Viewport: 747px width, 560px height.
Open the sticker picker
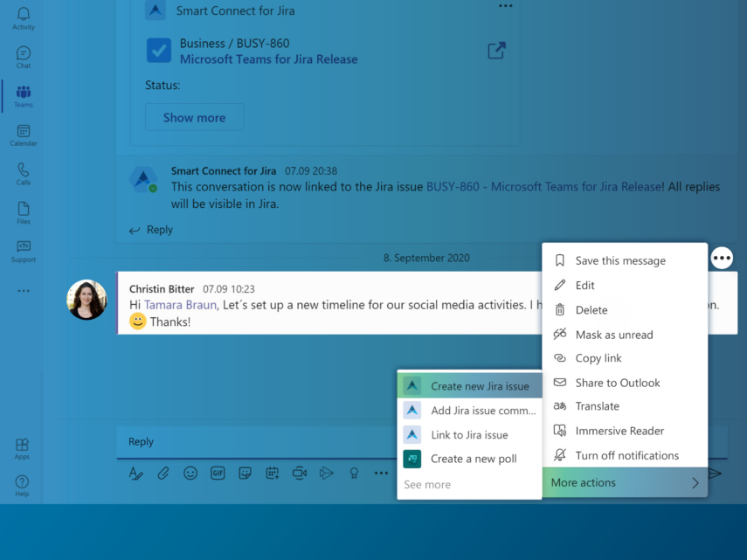(x=245, y=473)
